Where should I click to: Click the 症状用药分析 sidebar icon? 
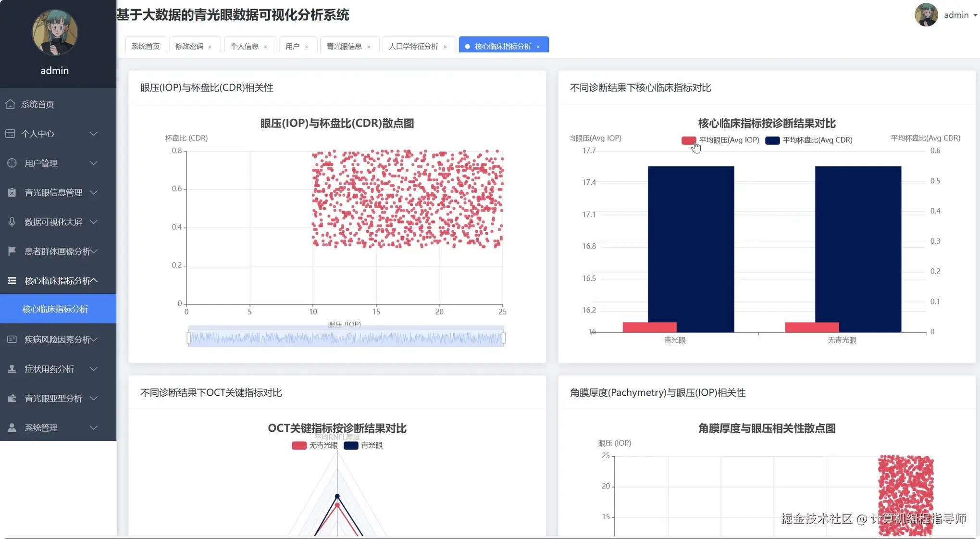(x=11, y=369)
